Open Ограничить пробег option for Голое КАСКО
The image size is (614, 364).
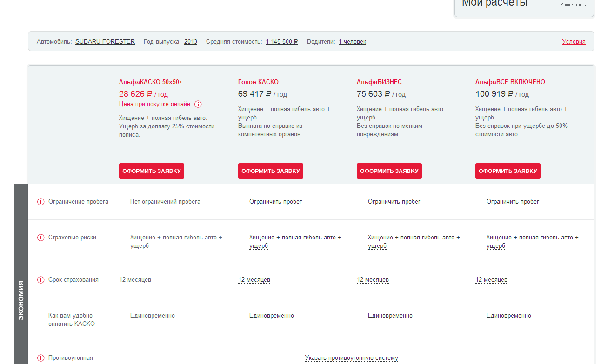(275, 202)
